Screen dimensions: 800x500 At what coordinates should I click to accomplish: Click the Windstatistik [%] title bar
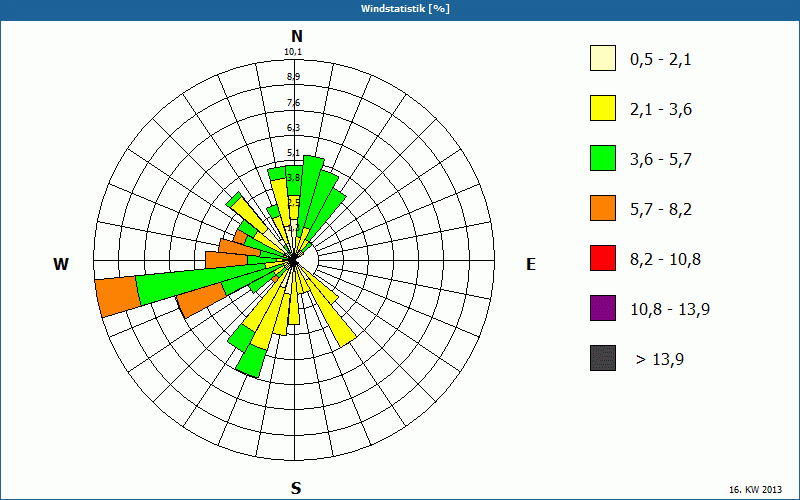[x=400, y=9]
